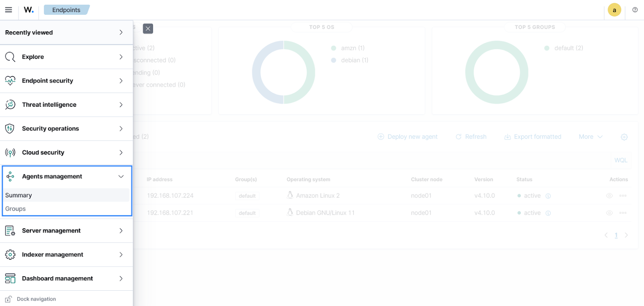Open the Explore menu label
Viewport: 644px width, 306px height.
tap(33, 57)
